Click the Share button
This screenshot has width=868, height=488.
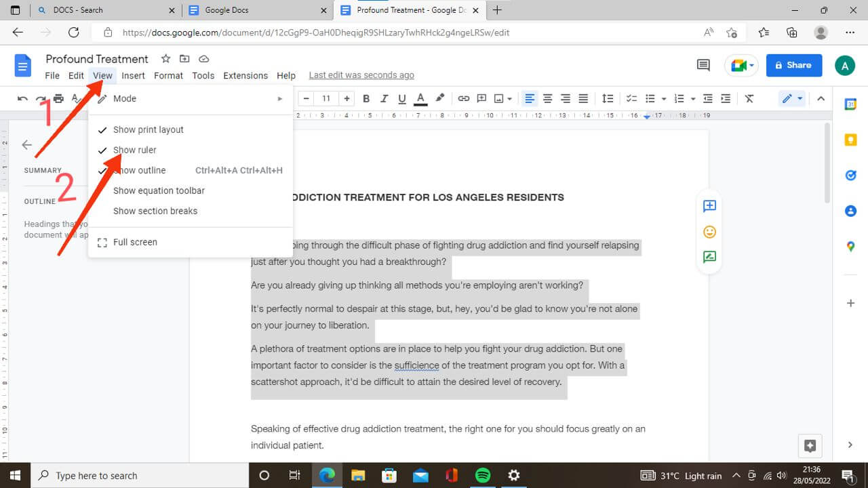[793, 65]
